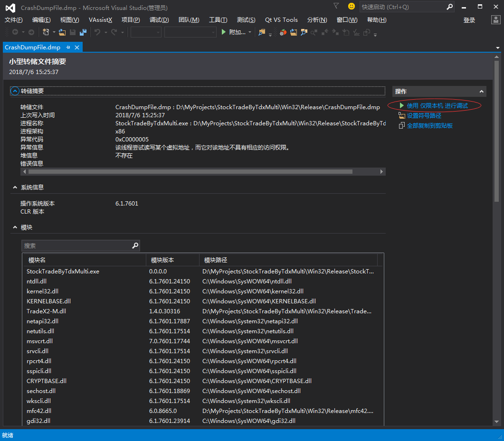Click the 模块路径 column header

(x=288, y=260)
